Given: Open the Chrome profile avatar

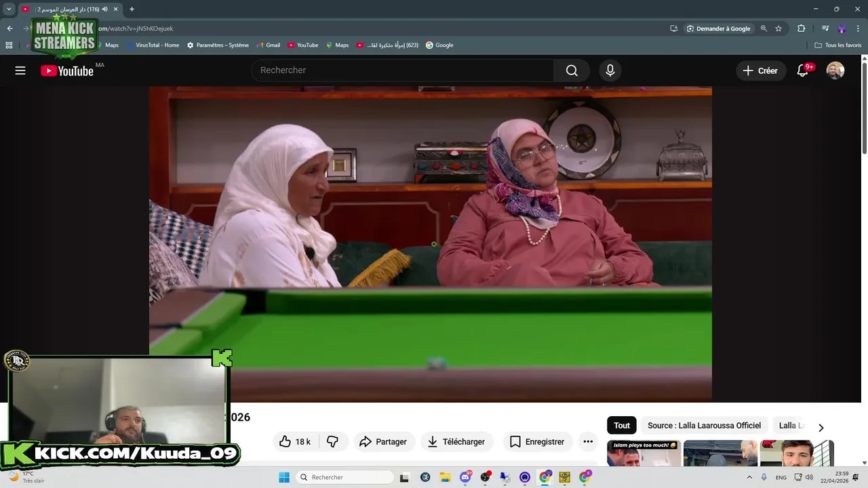Looking at the screenshot, I should coord(842,28).
